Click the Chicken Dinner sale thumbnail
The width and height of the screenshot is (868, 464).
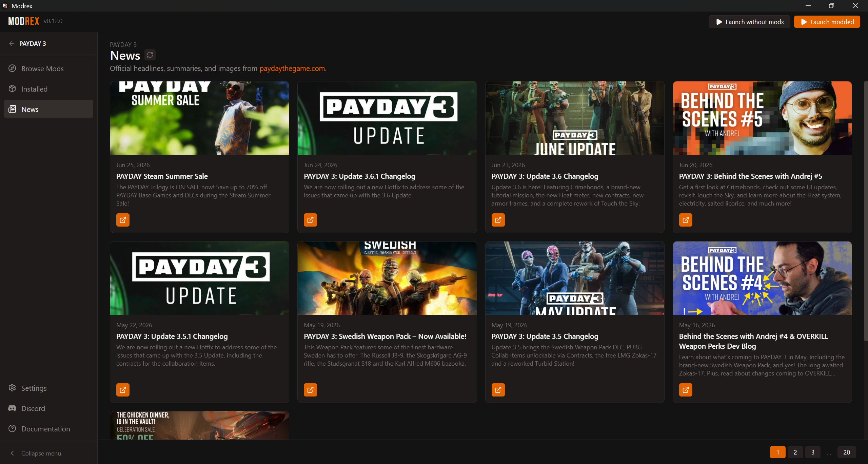pos(199,426)
